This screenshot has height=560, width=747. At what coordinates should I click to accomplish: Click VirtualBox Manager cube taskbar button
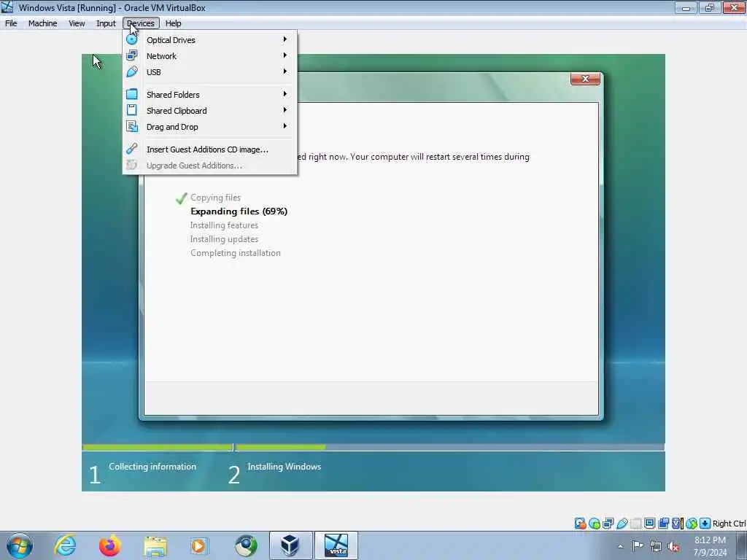point(290,545)
